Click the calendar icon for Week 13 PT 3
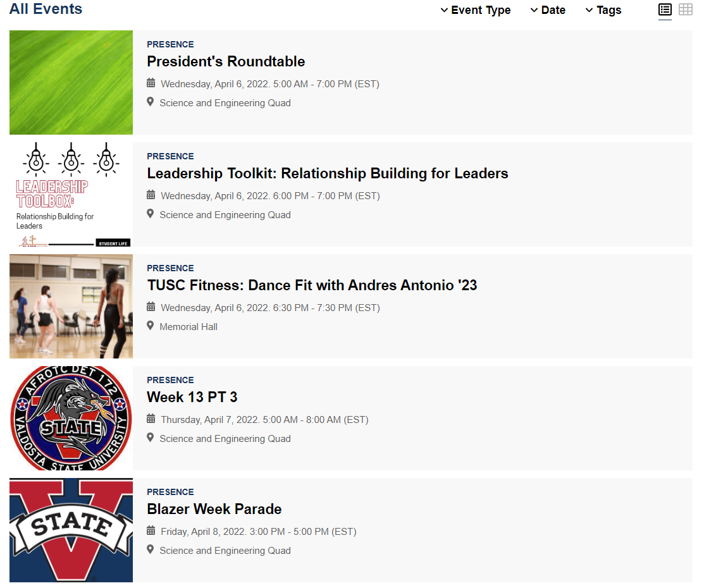The height and width of the screenshot is (588, 704). tap(151, 419)
